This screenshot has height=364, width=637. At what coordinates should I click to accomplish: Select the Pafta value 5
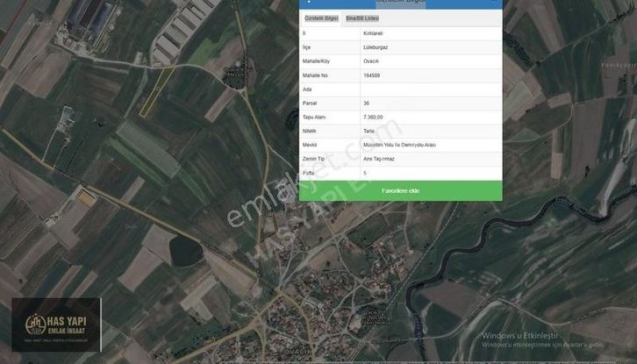(x=365, y=173)
